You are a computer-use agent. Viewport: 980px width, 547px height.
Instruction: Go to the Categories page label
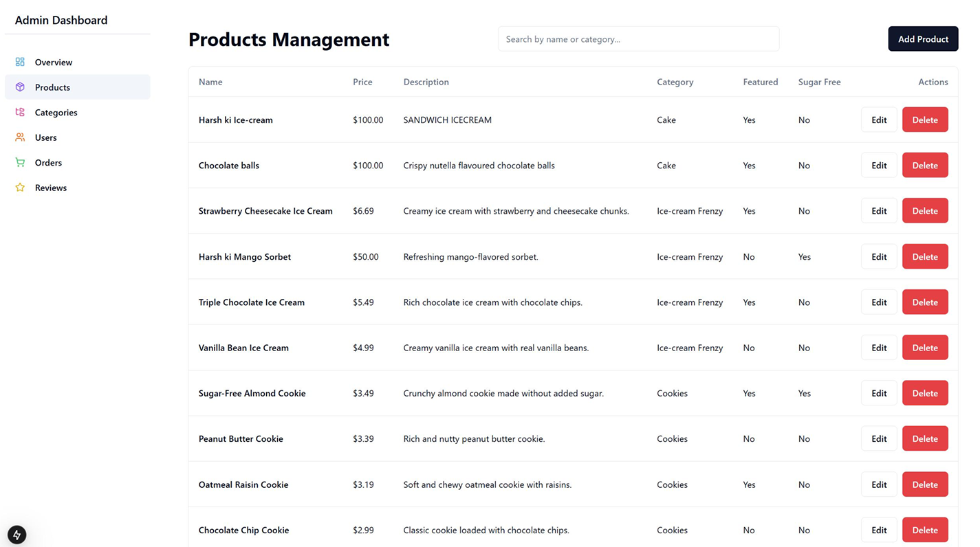point(56,112)
